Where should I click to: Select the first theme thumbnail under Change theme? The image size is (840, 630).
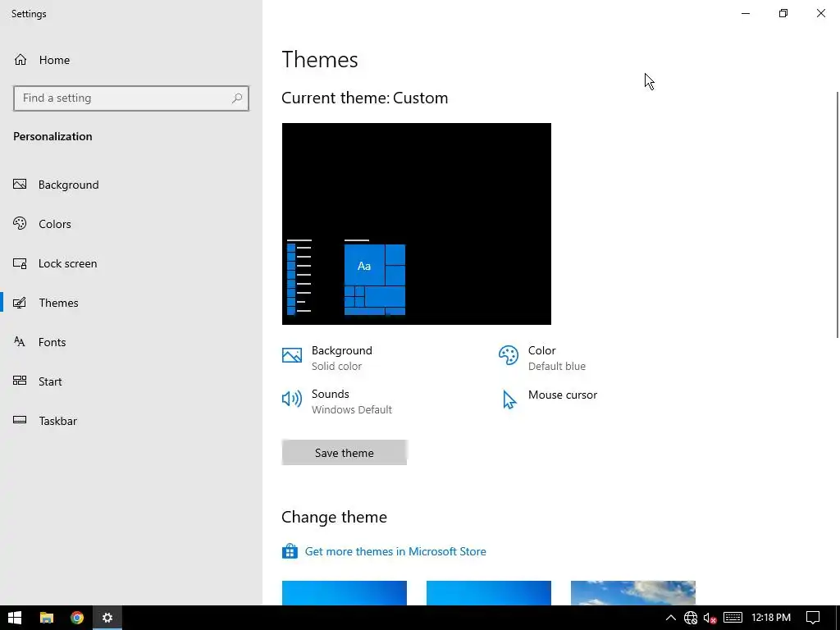pyautogui.click(x=345, y=593)
